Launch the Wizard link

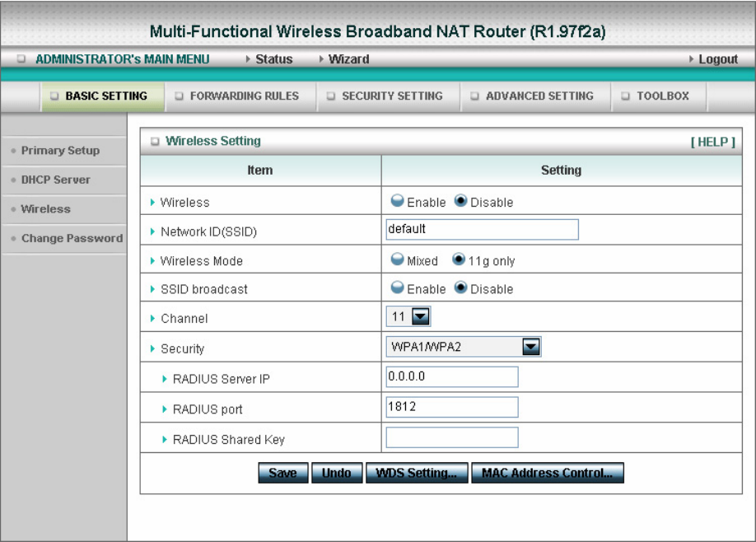[348, 59]
